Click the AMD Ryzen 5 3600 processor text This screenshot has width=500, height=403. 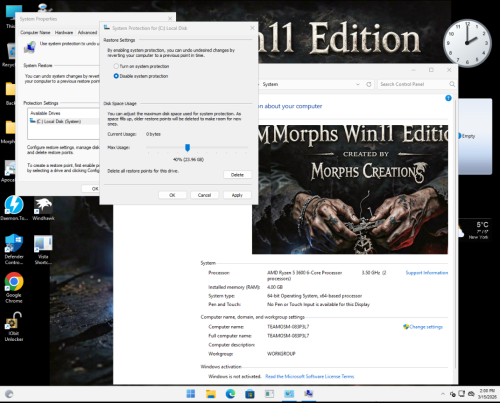305,275
